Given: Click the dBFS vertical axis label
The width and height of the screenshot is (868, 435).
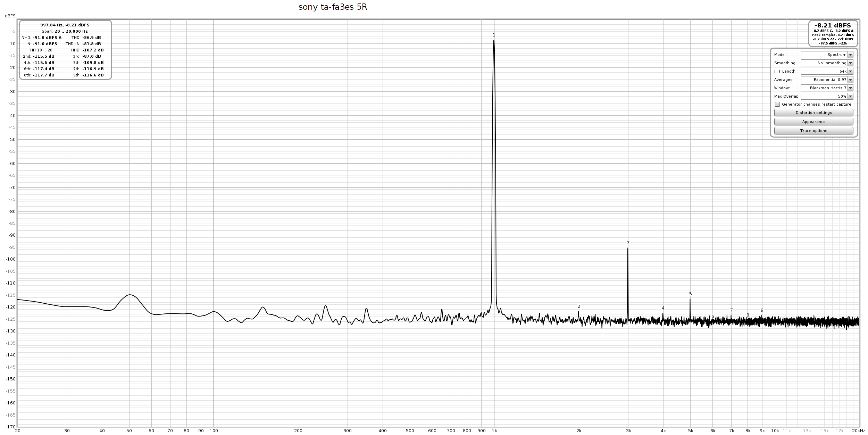Looking at the screenshot, I should pyautogui.click(x=10, y=16).
